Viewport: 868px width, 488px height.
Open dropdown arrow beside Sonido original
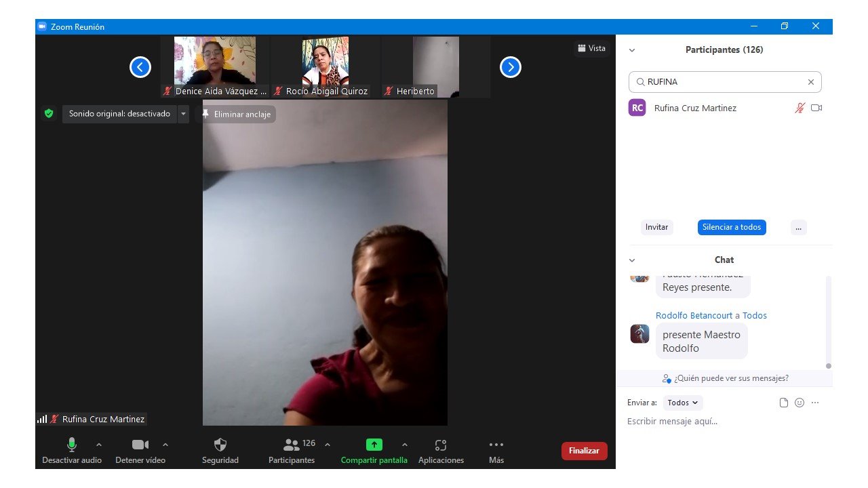click(183, 114)
